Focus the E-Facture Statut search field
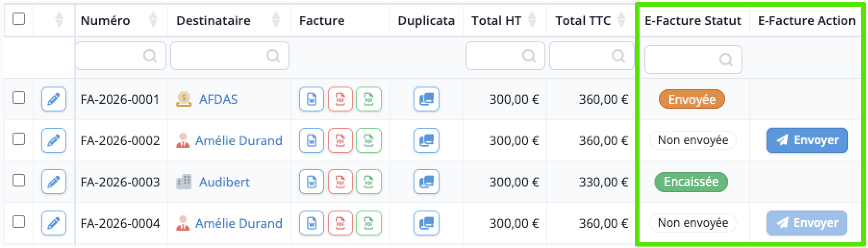 [x=693, y=60]
